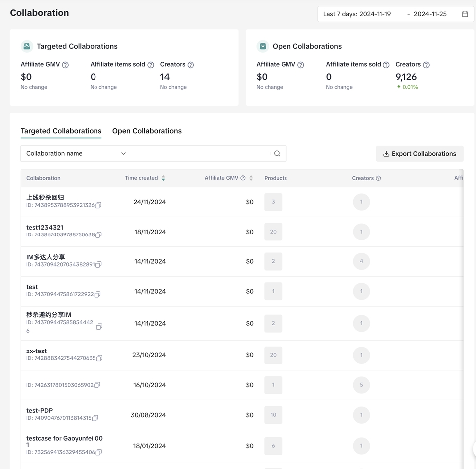The height and width of the screenshot is (469, 476).
Task: Click Export Collaborations button
Action: coord(419,154)
